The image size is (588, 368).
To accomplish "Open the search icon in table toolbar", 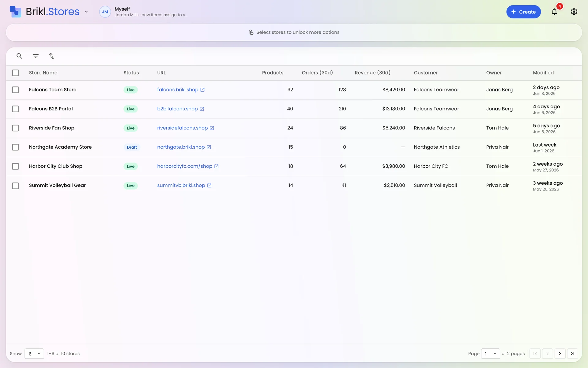I will tap(19, 56).
